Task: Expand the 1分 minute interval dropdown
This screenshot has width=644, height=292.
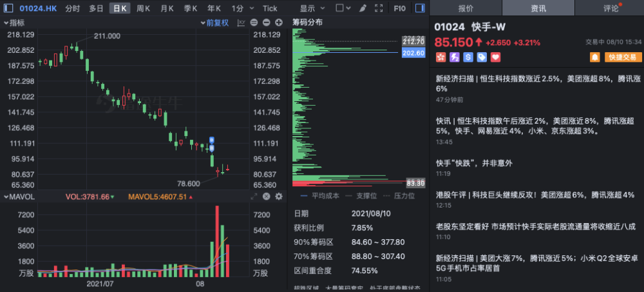Action: tap(243, 8)
